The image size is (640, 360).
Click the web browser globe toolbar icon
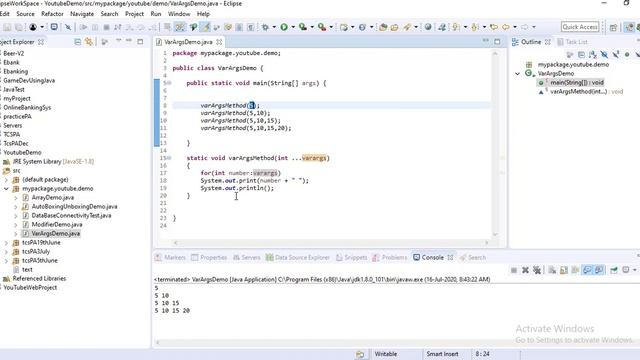(428, 27)
